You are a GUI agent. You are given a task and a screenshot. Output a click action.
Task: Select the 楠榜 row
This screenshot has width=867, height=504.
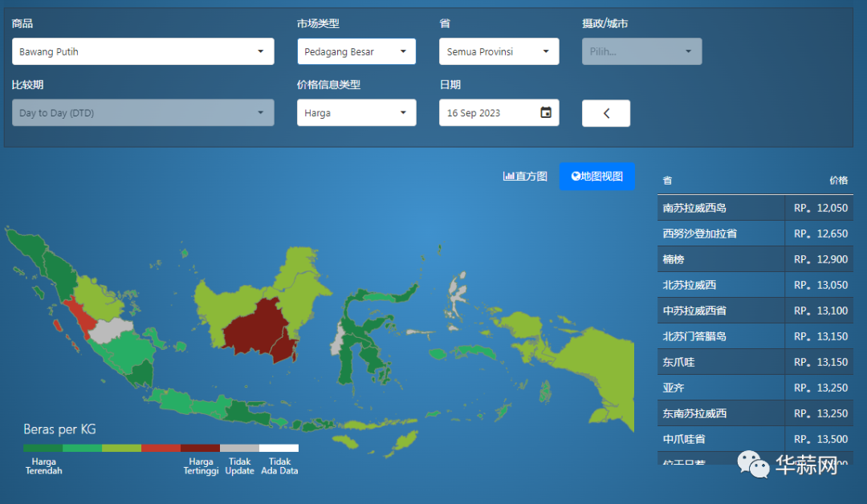point(755,259)
